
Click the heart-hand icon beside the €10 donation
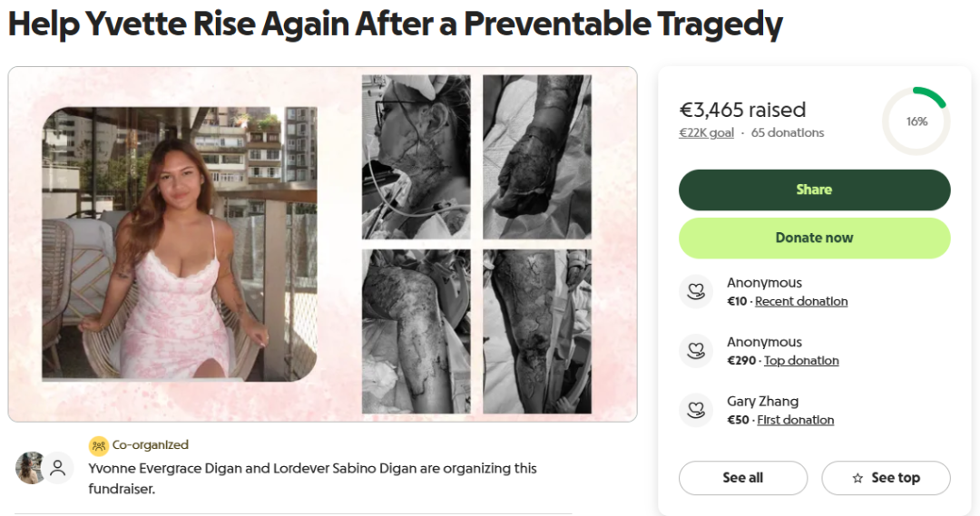tap(696, 292)
